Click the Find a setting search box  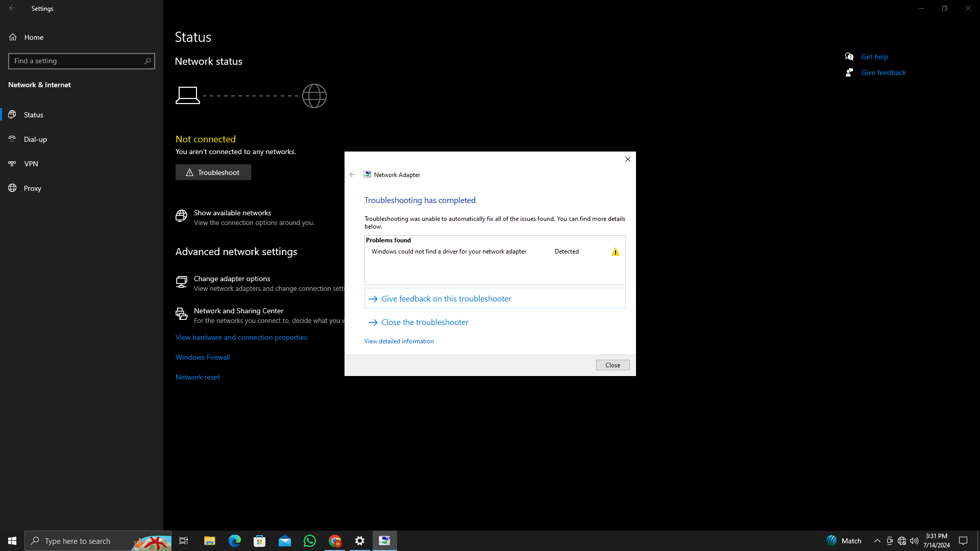(77, 61)
